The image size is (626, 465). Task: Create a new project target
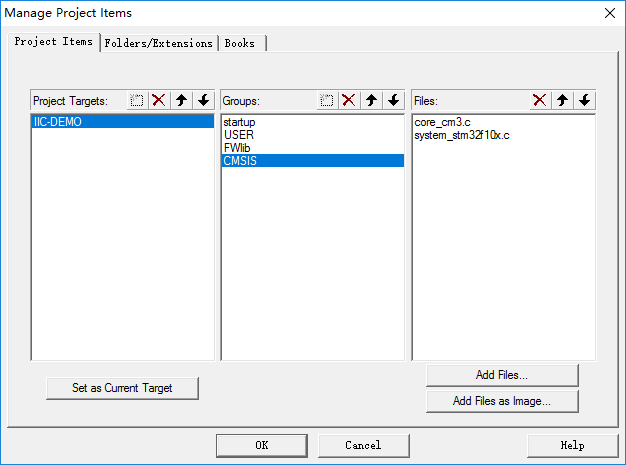tap(137, 100)
